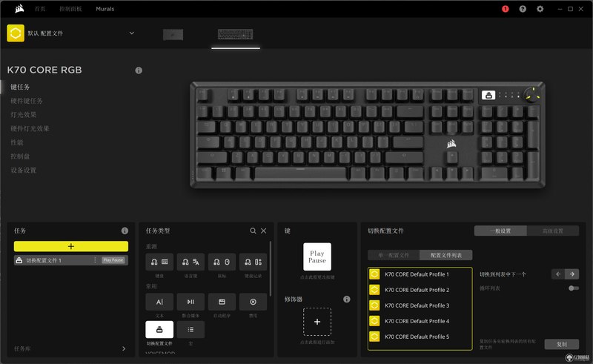Open 灯光效果 lighting effects in sidebar

coord(24,115)
